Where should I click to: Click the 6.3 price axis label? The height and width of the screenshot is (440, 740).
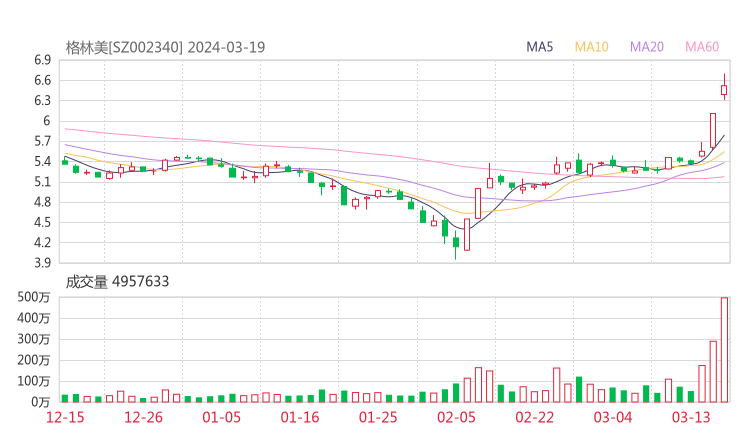click(42, 101)
